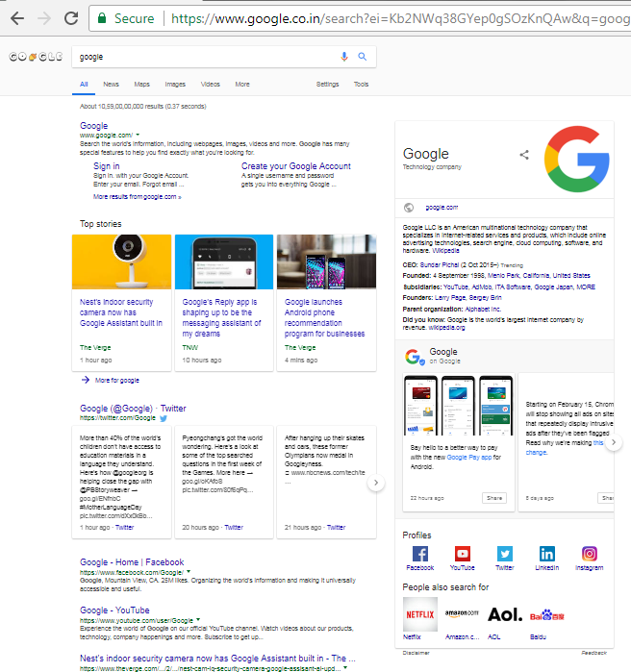The image size is (631, 672).
Task: Open the Sign in sitelink
Action: tap(107, 166)
